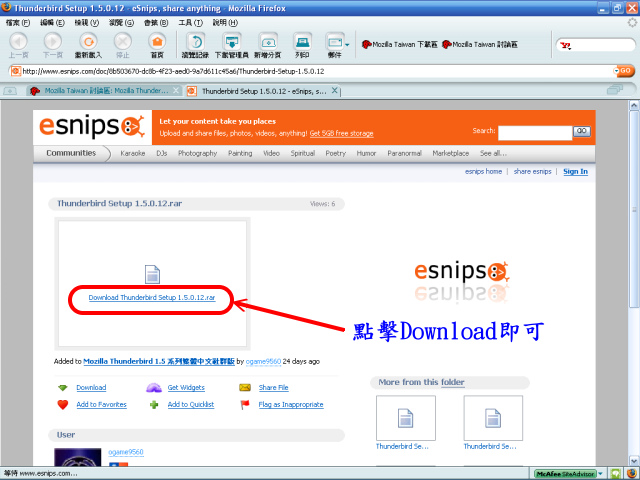Click the new tab icon left of tabs

(x=10, y=91)
